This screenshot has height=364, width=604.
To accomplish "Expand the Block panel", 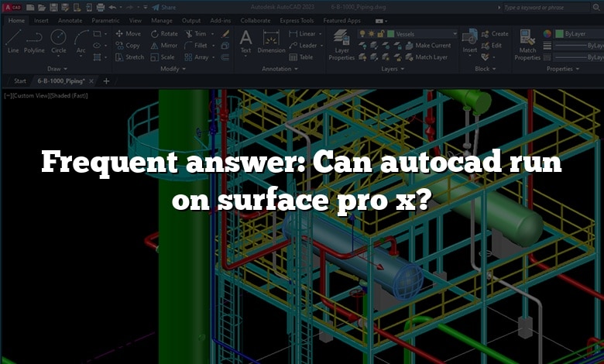I will (x=485, y=69).
